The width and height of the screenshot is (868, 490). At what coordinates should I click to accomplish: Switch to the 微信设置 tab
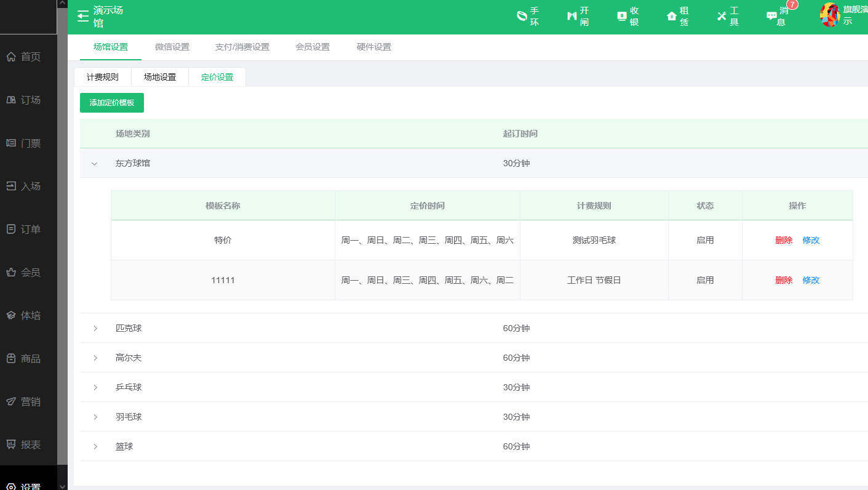point(172,47)
